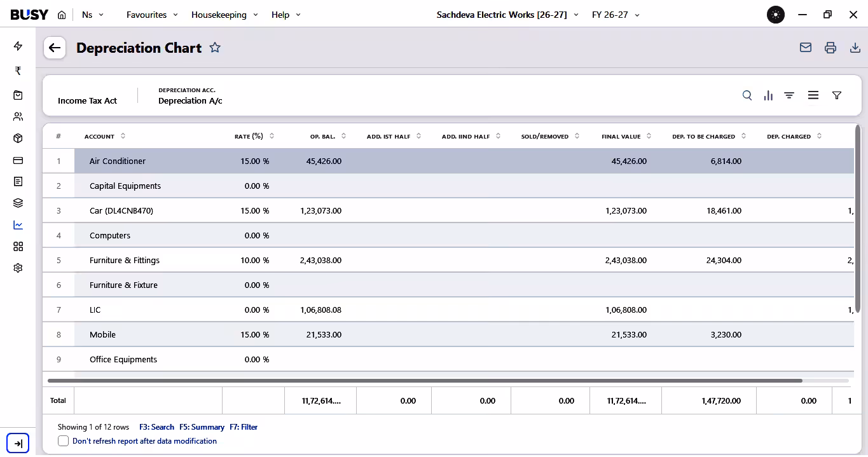Screen dimensions: 868x457
Task: Click the F7: Filter link
Action: pos(244,427)
